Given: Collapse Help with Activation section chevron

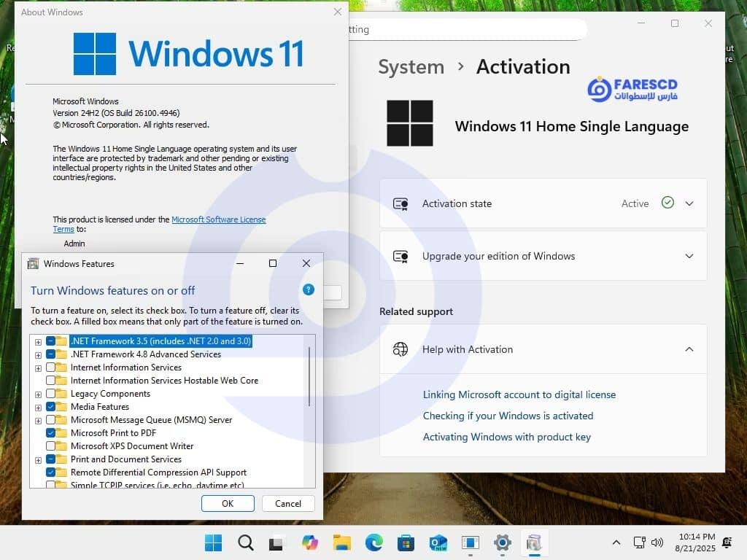Looking at the screenshot, I should pyautogui.click(x=689, y=349).
